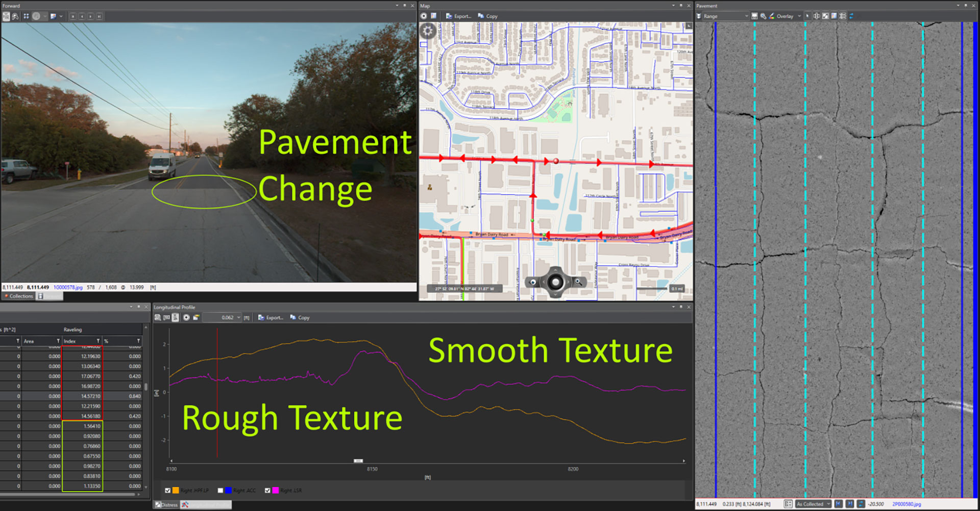980x511 pixels.
Task: Click the map settings gear icon
Action: (428, 31)
